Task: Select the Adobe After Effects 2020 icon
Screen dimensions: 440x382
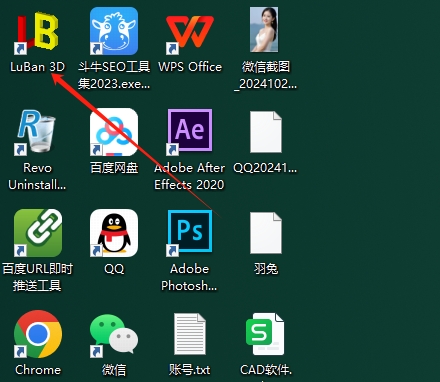Action: [190, 132]
